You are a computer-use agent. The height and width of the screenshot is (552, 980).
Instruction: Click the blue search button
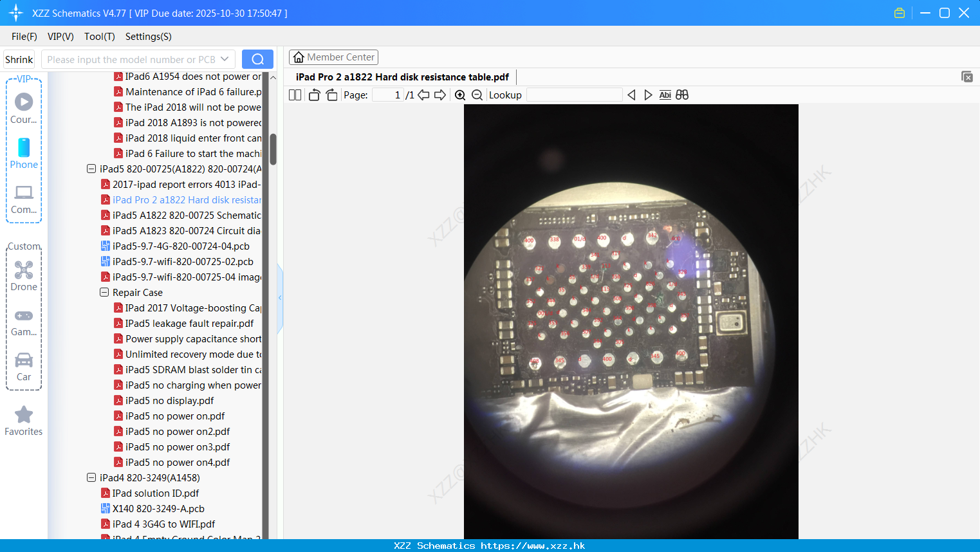tap(257, 59)
